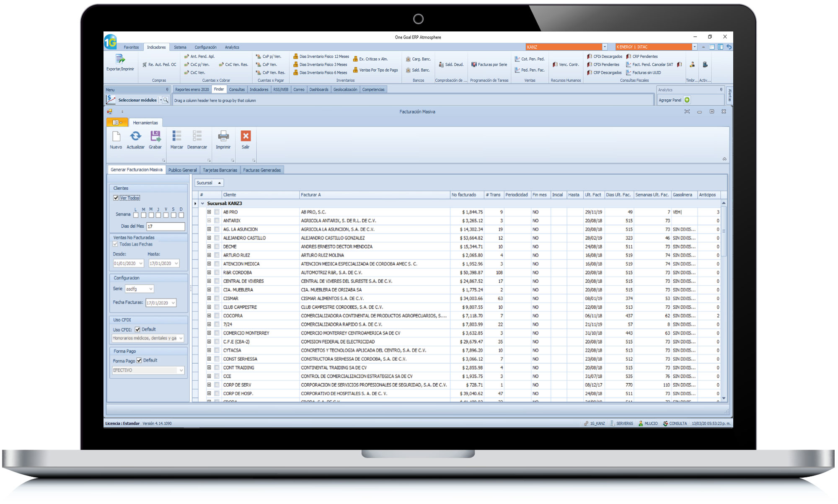Switch to the Favoritos ribbon tab
Viewport: 838px width, 504px height.
(x=131, y=47)
